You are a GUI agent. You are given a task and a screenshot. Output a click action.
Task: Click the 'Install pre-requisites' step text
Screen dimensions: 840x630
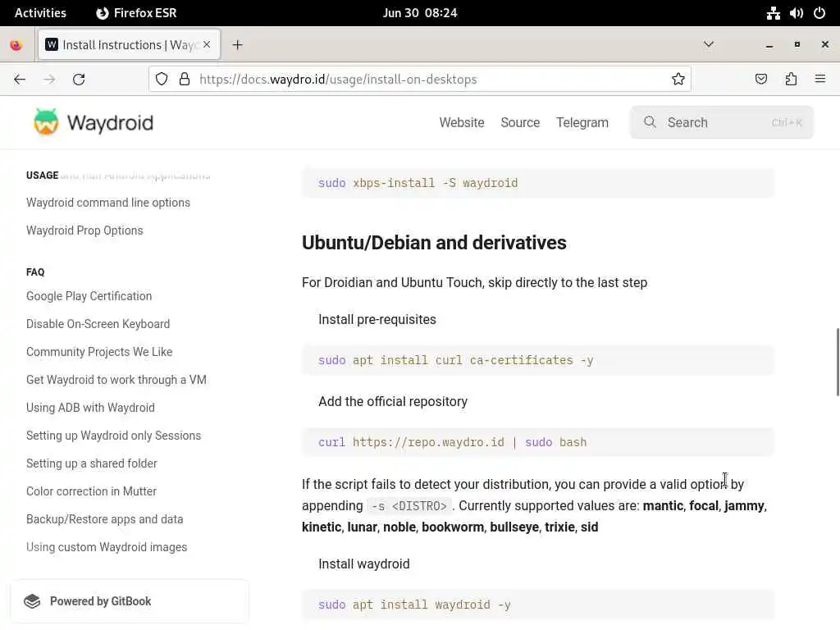pyautogui.click(x=377, y=319)
